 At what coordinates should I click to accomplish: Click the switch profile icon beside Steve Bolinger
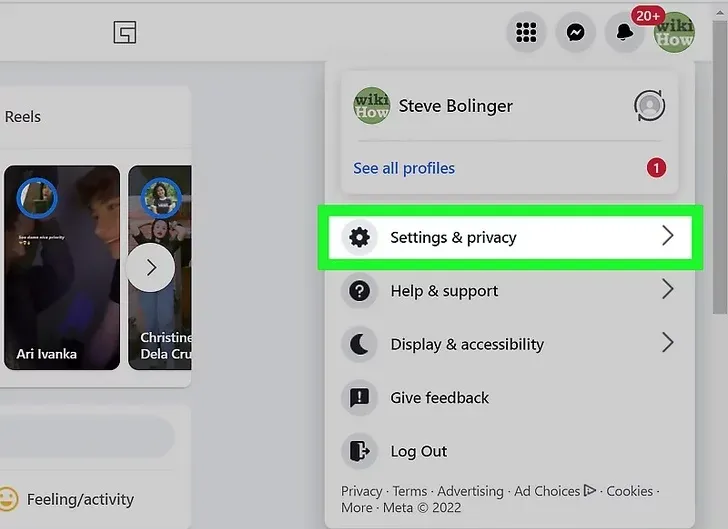(x=650, y=105)
